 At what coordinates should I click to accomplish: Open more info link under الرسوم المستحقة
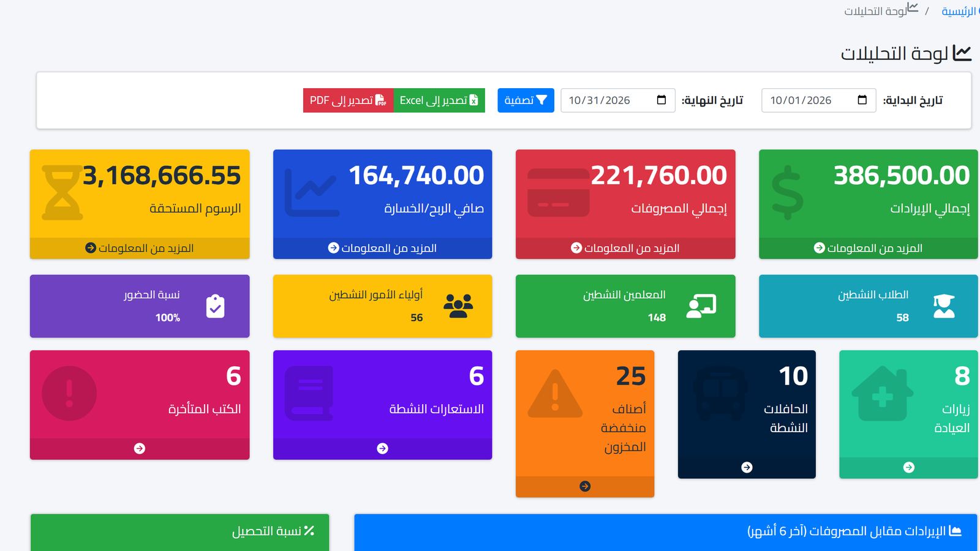coord(140,248)
